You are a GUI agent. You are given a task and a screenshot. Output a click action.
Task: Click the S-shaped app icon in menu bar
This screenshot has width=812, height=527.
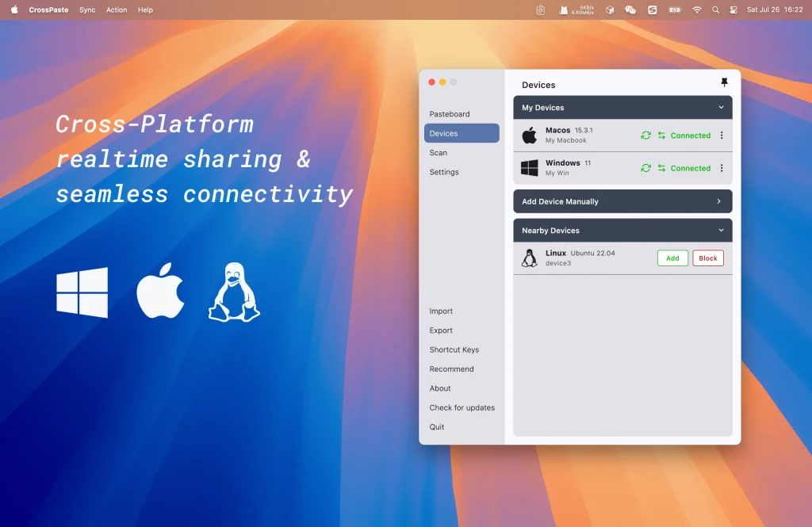[652, 10]
